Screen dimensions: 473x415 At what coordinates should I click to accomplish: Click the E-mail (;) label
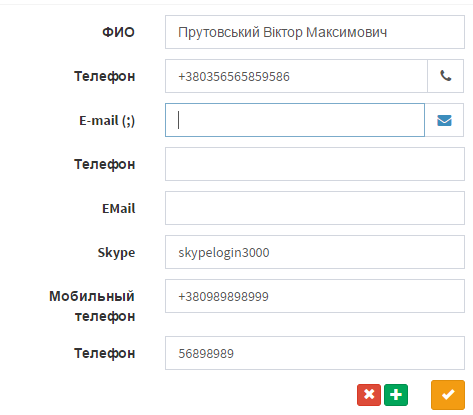pyautogui.click(x=107, y=121)
